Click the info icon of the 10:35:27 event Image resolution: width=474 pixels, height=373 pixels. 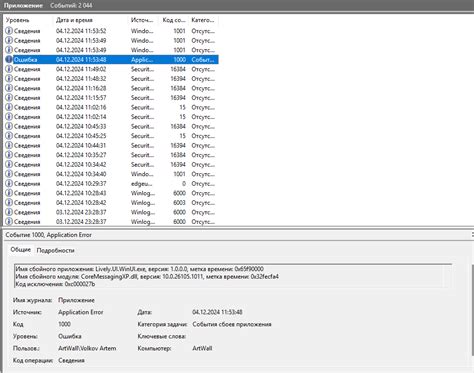(x=9, y=155)
